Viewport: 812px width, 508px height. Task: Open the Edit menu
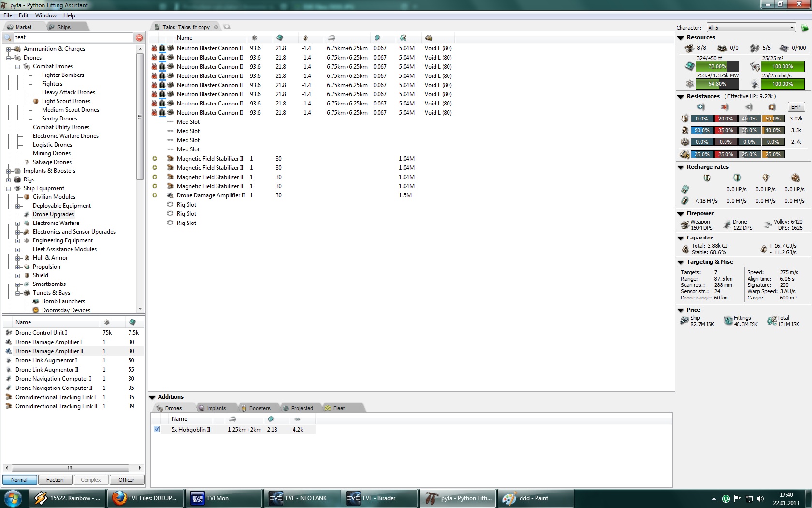pos(24,15)
